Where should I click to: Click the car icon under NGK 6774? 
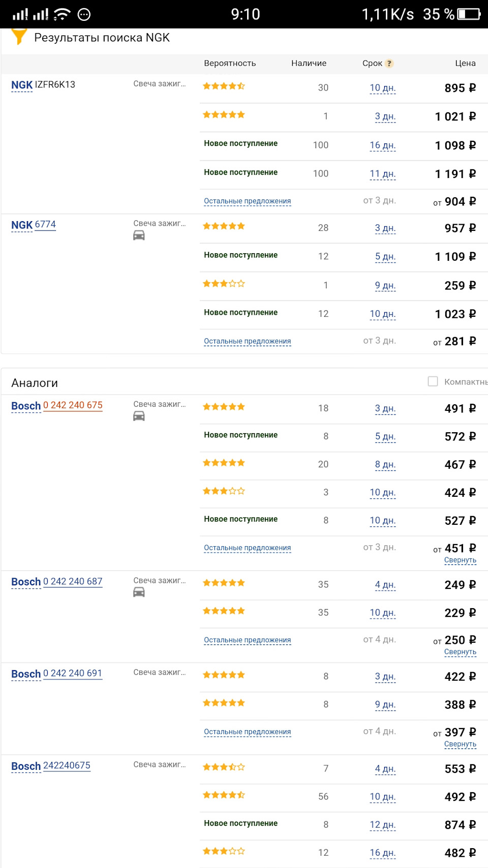(x=139, y=235)
